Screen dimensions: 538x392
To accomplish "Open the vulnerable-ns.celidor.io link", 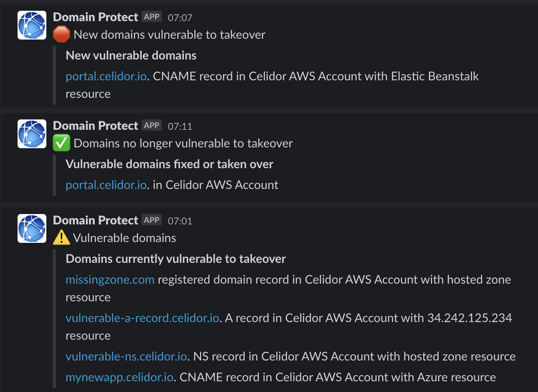I will 126,356.
